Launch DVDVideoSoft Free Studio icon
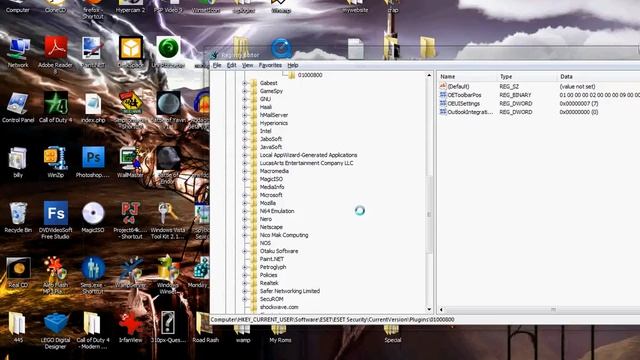The image size is (640, 360). (56, 213)
